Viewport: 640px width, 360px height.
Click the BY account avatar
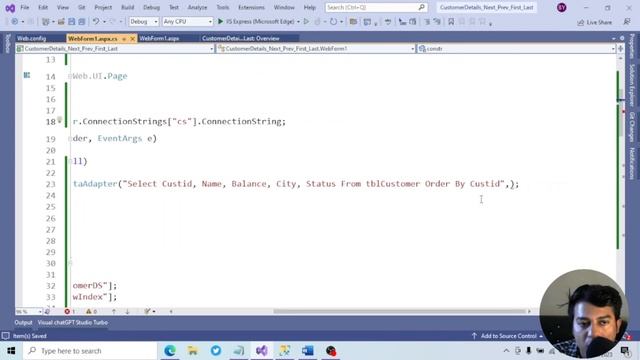(x=562, y=7)
